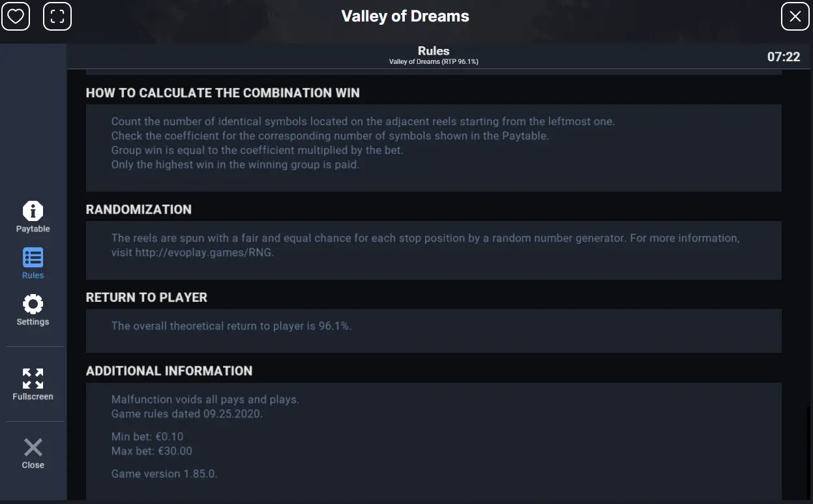Click the Close label in sidebar
This screenshot has width=813, height=504.
[33, 465]
